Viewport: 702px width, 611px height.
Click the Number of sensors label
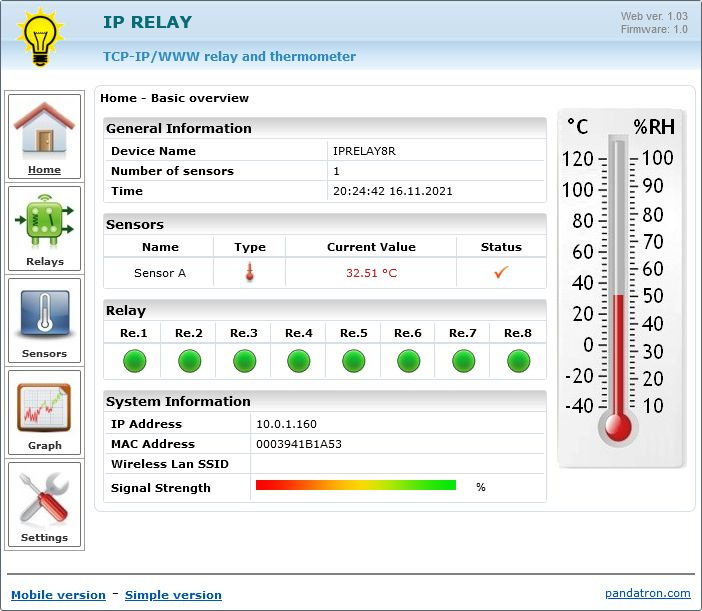pos(172,171)
